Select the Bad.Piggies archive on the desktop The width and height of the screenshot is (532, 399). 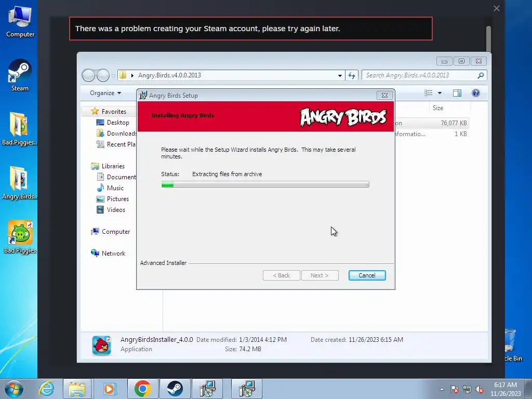(19, 129)
